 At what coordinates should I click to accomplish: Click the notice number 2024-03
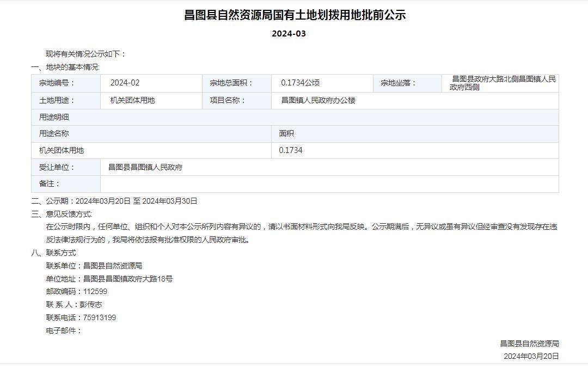pos(289,34)
